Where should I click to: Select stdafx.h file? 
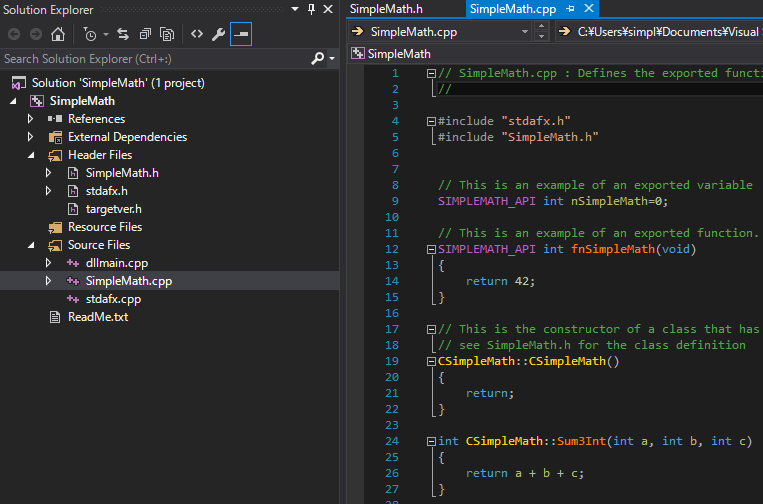pyautogui.click(x=107, y=191)
